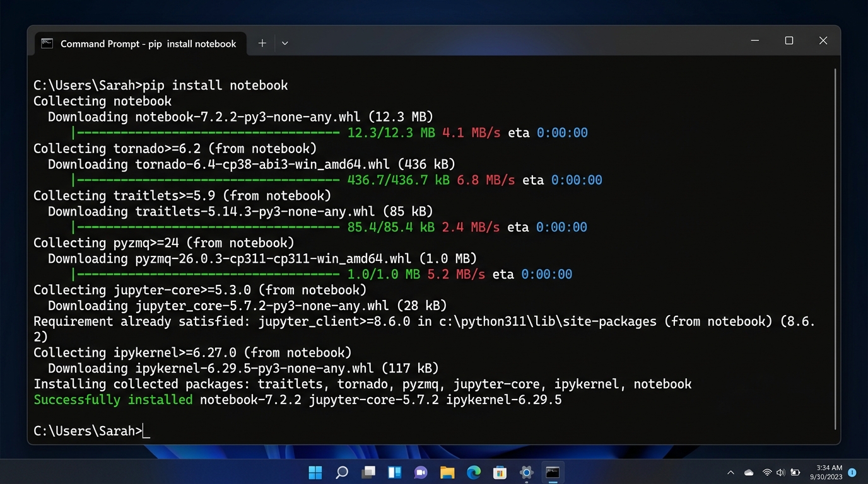The height and width of the screenshot is (484, 868).
Task: Click green 'Successfully installed' text
Action: pos(113,400)
